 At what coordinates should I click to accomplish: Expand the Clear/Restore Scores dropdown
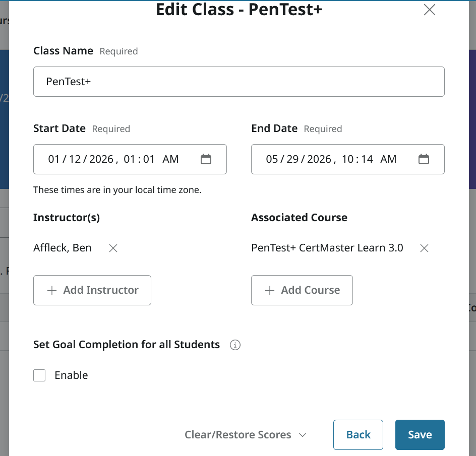(x=246, y=435)
